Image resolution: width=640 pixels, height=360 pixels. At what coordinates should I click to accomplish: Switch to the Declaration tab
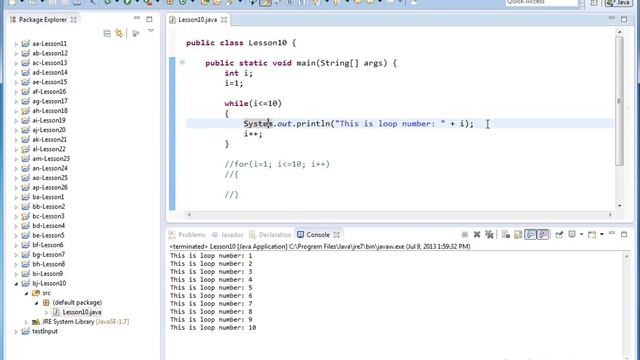[x=270, y=235]
